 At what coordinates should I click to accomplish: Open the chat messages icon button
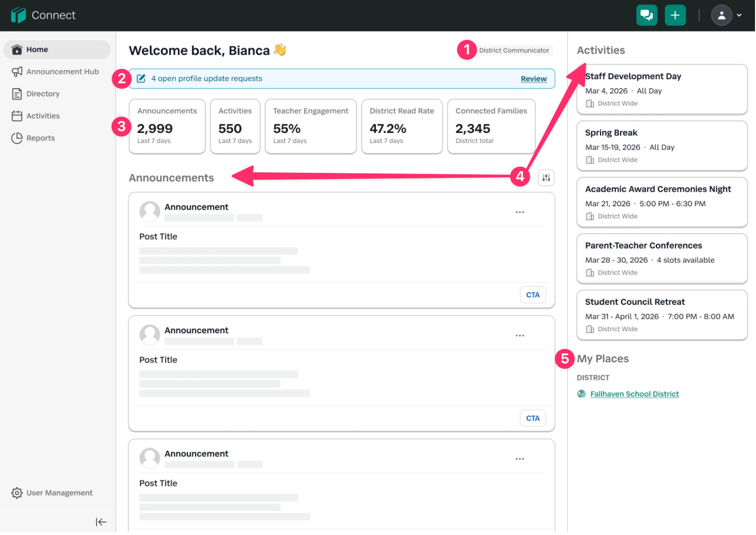[x=647, y=15]
